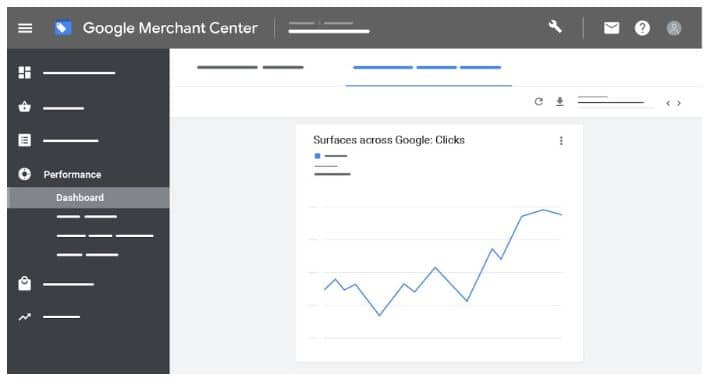
Task: Switch to the blue underlined active tab
Action: coord(428,68)
